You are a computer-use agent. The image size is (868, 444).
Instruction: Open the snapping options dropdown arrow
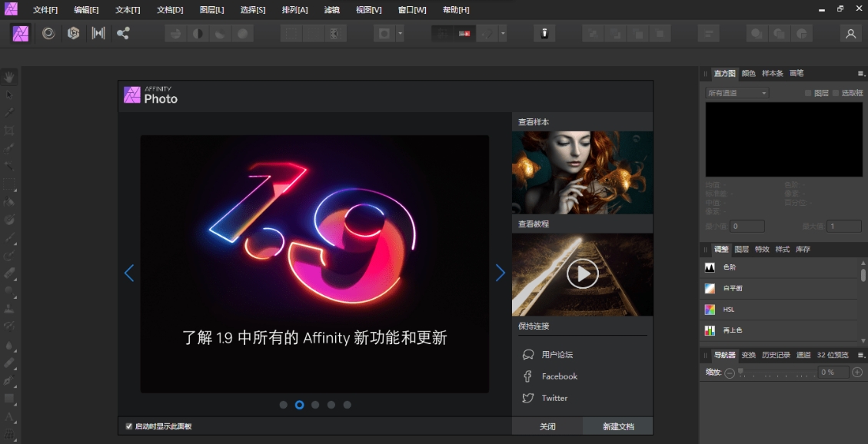503,34
